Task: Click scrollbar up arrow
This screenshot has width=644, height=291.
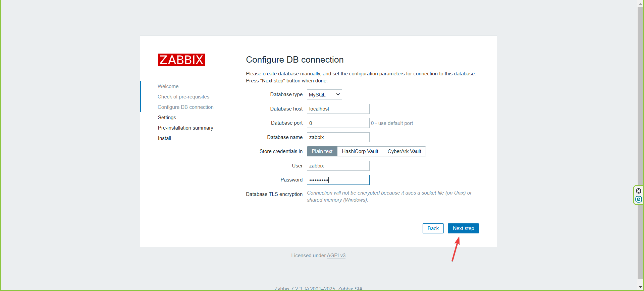Action: (641, 3)
